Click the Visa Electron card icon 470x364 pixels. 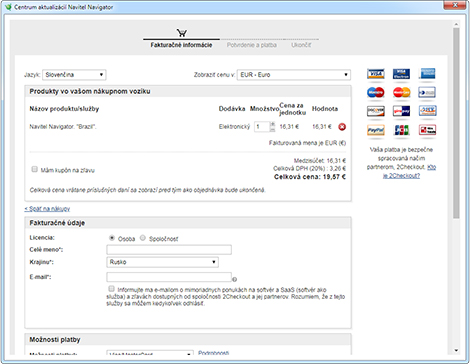point(401,74)
